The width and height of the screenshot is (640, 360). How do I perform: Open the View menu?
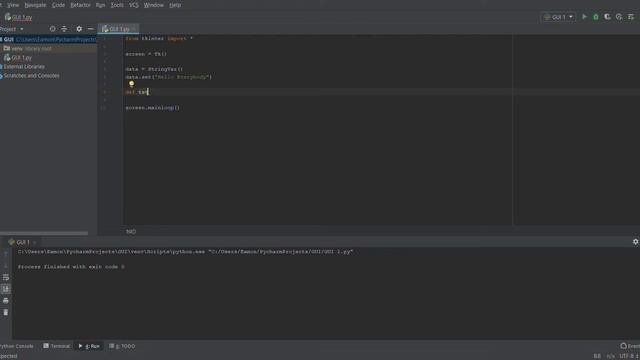[x=13, y=5]
